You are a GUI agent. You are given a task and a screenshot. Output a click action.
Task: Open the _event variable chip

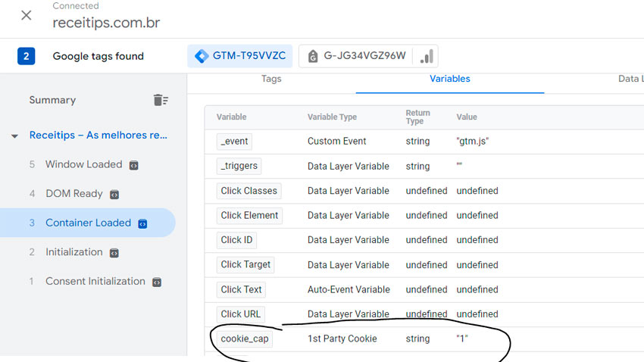pyautogui.click(x=234, y=141)
